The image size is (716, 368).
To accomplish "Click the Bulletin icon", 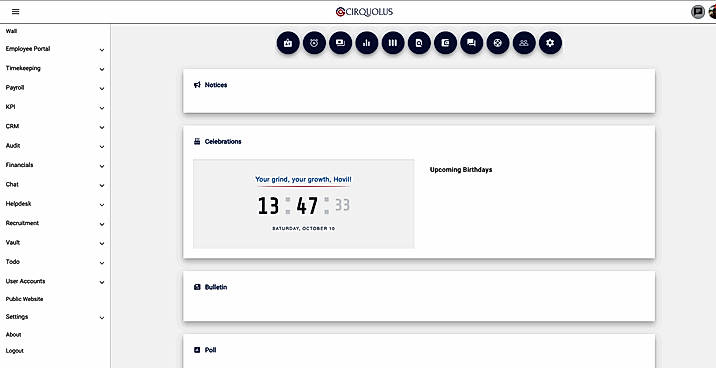I will (x=197, y=287).
